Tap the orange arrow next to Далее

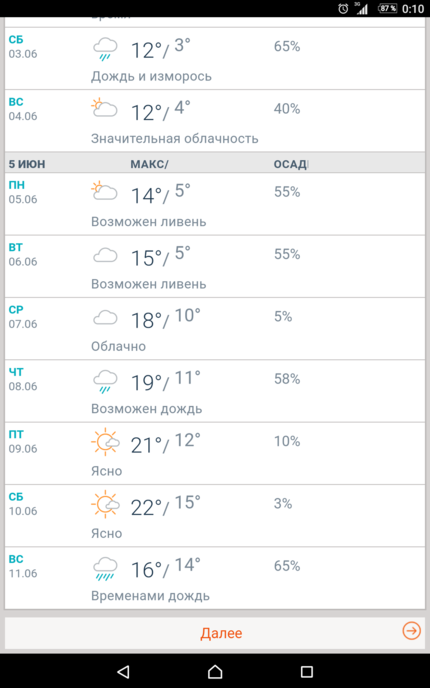pos(411,631)
